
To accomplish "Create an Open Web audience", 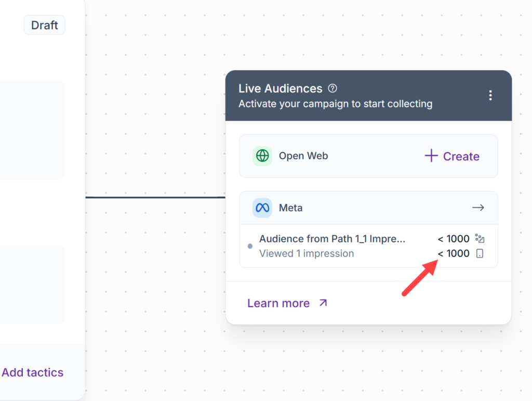I will (452, 156).
